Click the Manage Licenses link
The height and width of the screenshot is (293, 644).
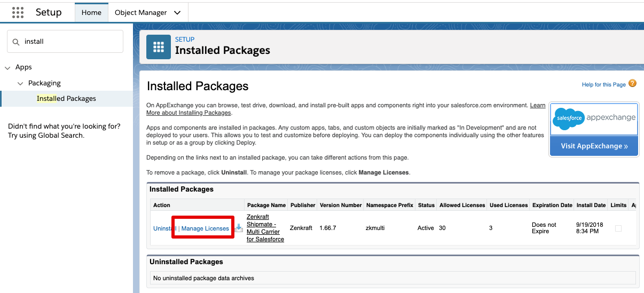pyautogui.click(x=205, y=228)
